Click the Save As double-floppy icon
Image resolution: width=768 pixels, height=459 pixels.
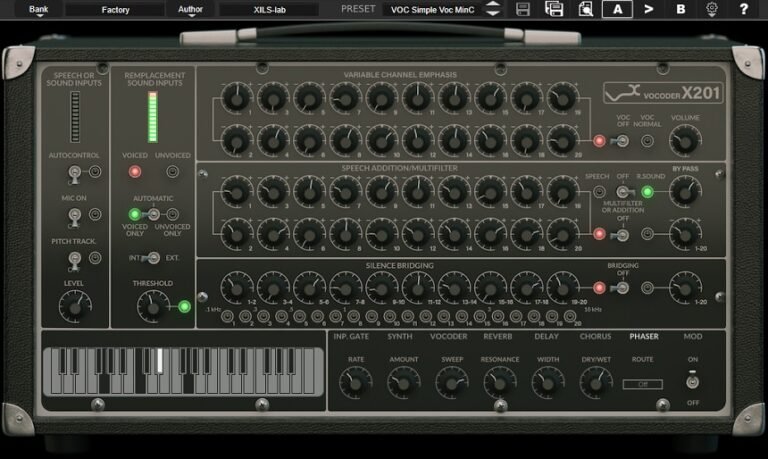pyautogui.click(x=554, y=9)
